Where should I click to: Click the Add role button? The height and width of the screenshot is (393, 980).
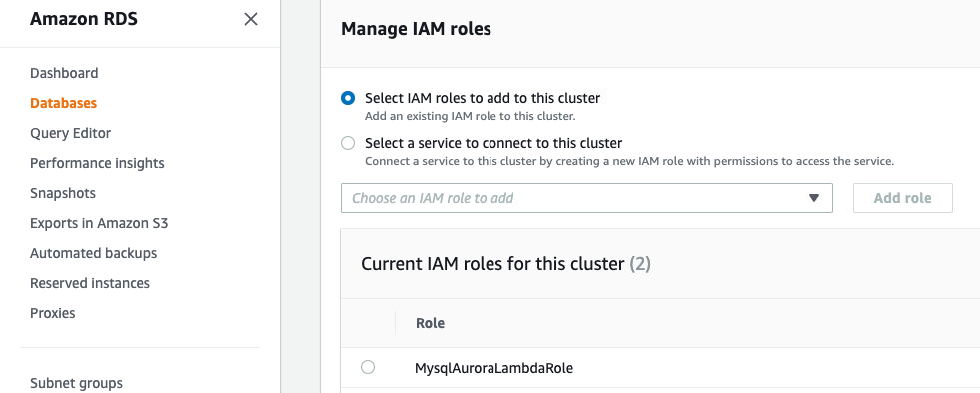pos(902,198)
